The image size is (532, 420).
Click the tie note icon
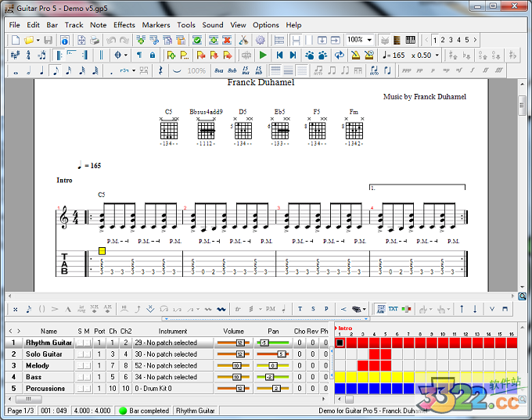pyautogui.click(x=177, y=70)
